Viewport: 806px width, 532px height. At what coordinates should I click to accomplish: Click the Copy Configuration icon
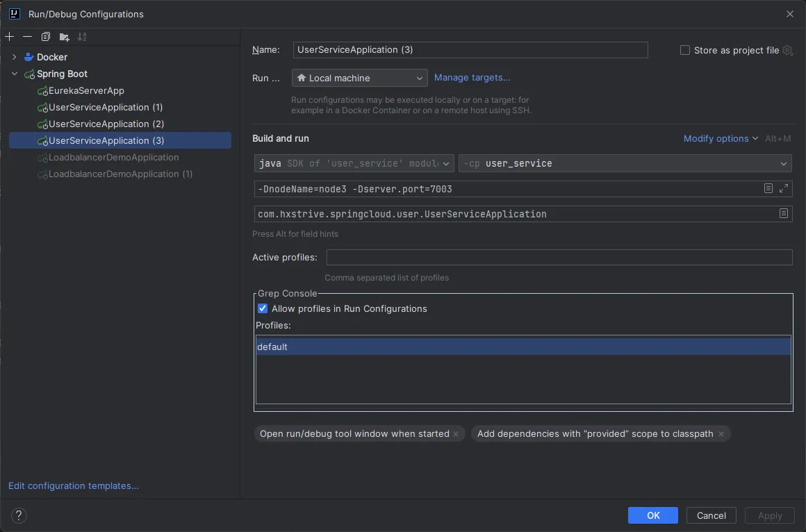click(x=46, y=37)
